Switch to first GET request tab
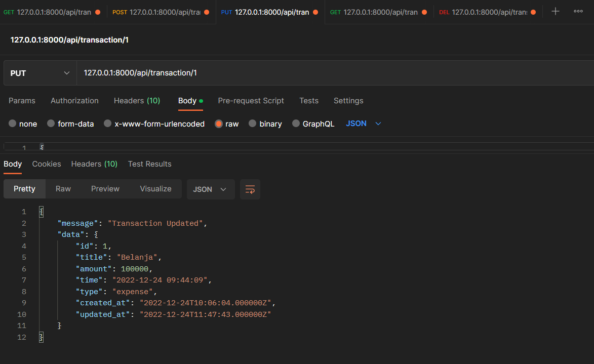The height and width of the screenshot is (364, 594). pyautogui.click(x=52, y=12)
